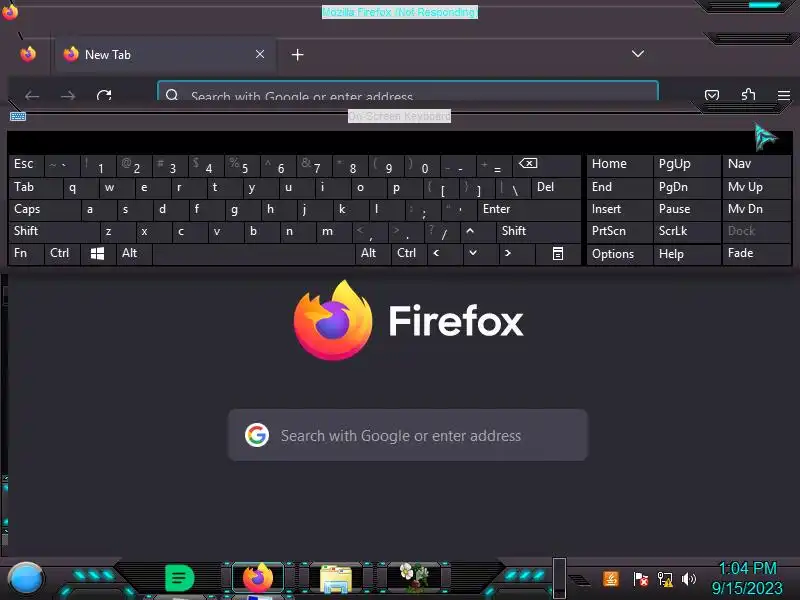Toggle the right Alt key
The height and width of the screenshot is (600, 800).
(x=373, y=254)
